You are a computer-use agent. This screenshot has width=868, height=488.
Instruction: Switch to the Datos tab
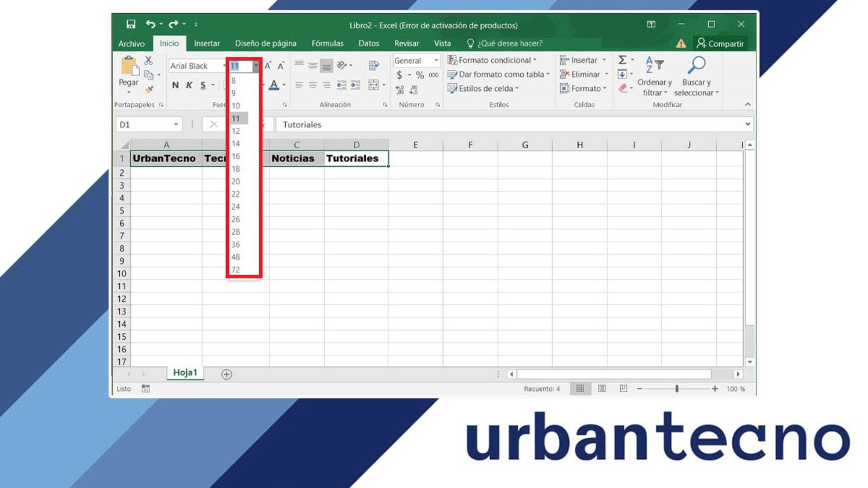369,43
